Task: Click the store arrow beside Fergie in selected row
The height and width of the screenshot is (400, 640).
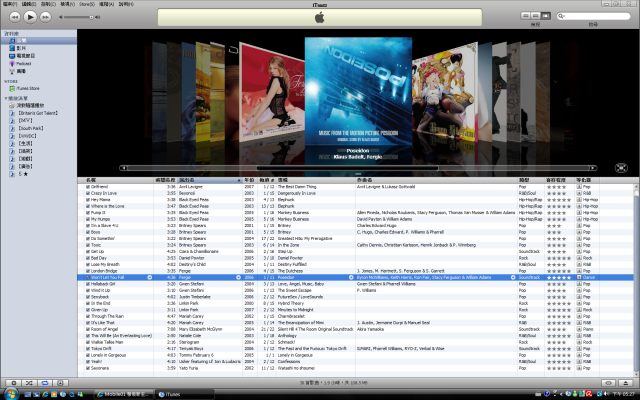Action: coord(238,277)
